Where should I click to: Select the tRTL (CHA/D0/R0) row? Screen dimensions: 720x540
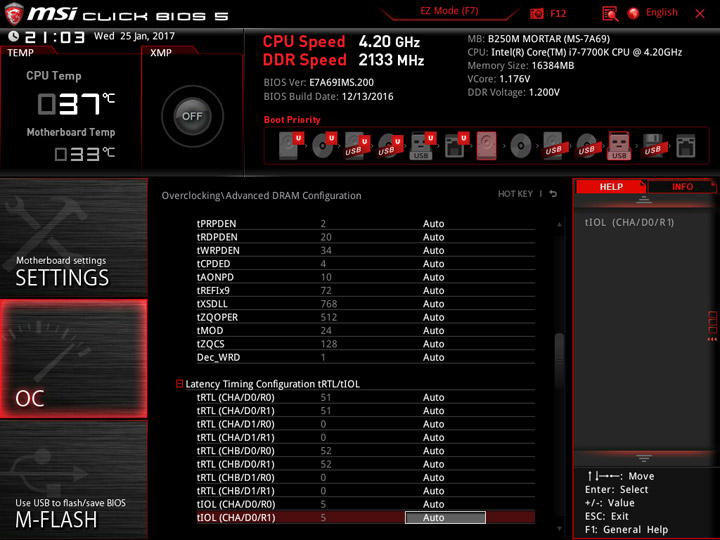(366, 397)
